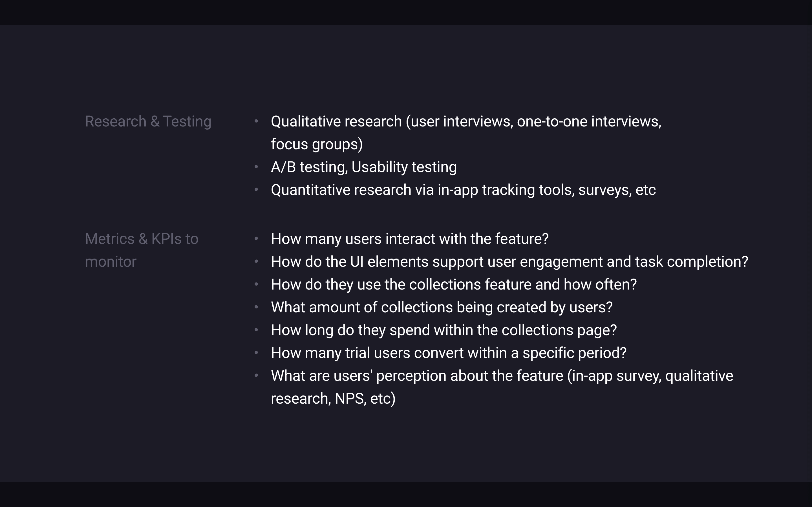Screen dimensions: 812x507
Task: Click the 'research, NPS, etc)' line
Action: [x=333, y=398]
